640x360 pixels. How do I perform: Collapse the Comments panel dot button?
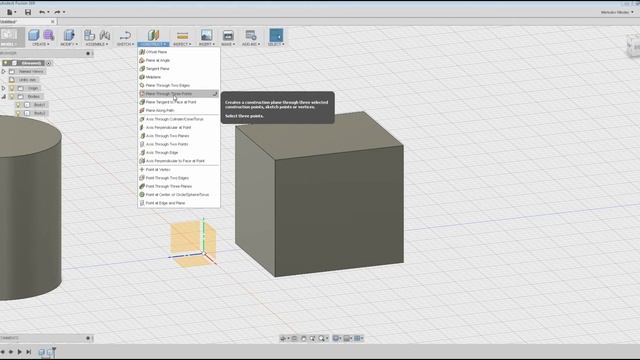(x=88, y=338)
